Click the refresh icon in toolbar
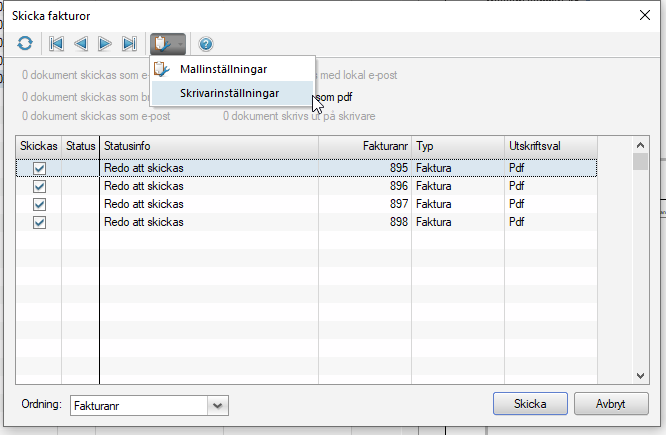This screenshot has width=666, height=435. tap(25, 44)
